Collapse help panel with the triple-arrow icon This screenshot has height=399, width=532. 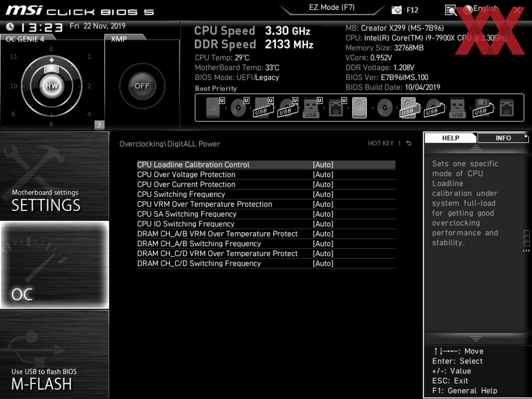click(x=527, y=251)
